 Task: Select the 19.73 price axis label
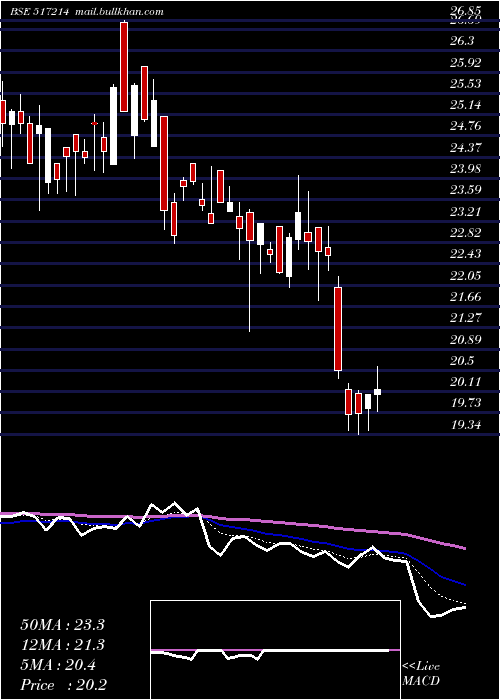point(465,403)
